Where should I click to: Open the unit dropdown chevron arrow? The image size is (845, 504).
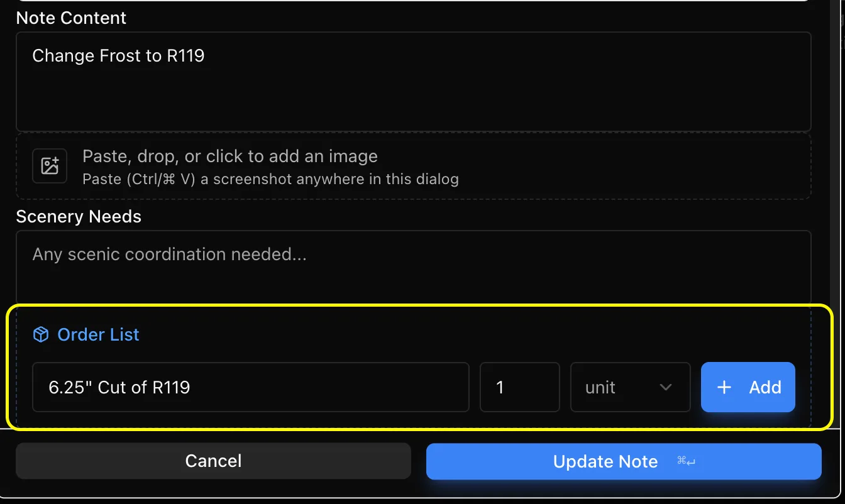(666, 387)
